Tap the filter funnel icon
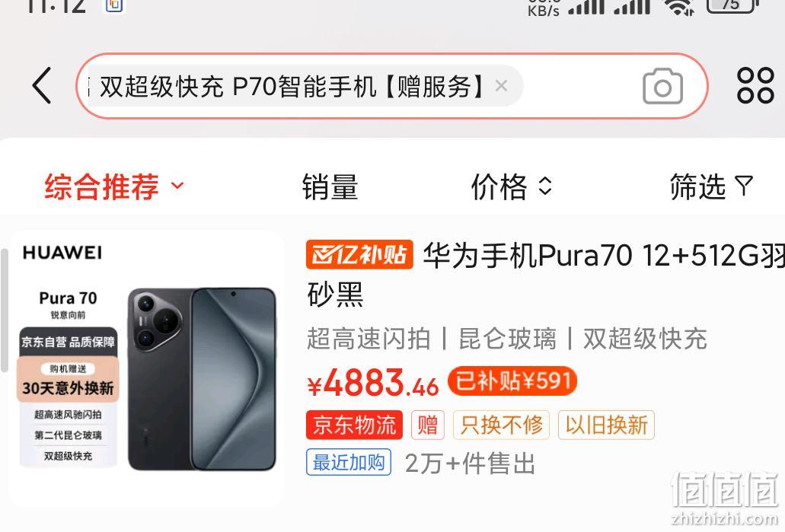 pyautogui.click(x=744, y=186)
